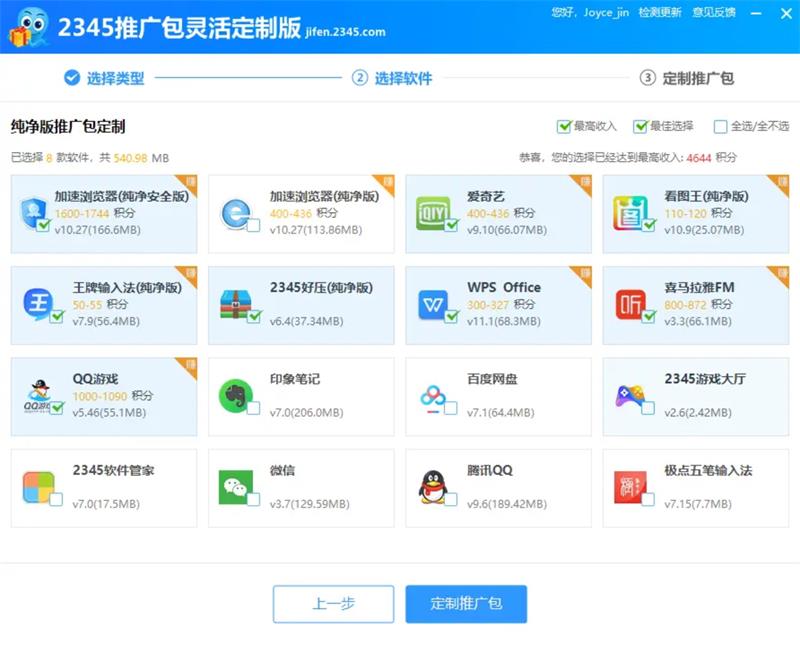The image size is (800, 645).
Task: Click the 加速浏览器(纯净安全版) title text
Action: 122,196
